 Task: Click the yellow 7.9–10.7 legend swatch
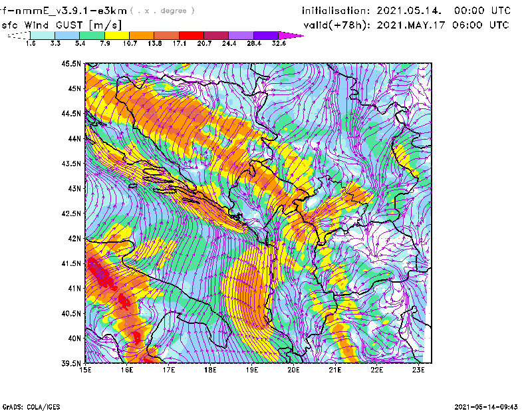click(x=117, y=35)
